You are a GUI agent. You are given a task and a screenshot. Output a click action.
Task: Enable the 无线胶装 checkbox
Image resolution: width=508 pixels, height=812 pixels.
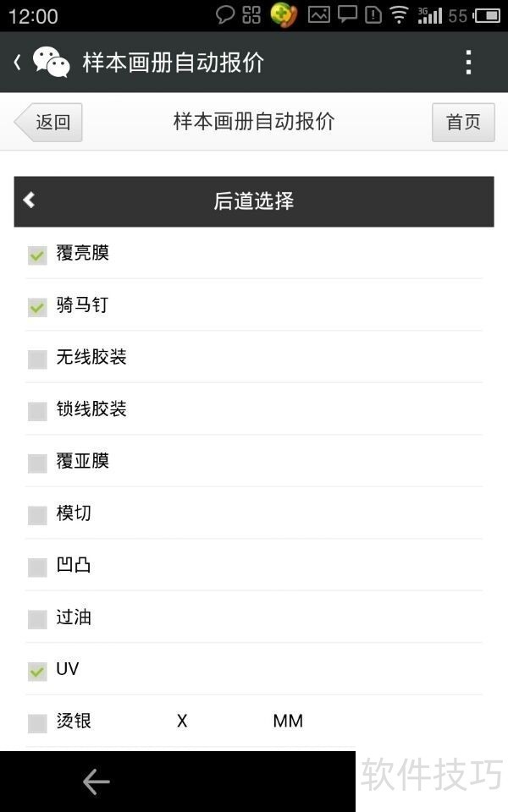point(36,358)
